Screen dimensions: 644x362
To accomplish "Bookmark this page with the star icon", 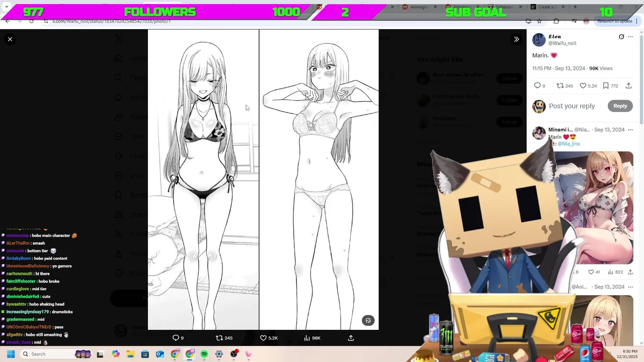I will click(x=539, y=21).
